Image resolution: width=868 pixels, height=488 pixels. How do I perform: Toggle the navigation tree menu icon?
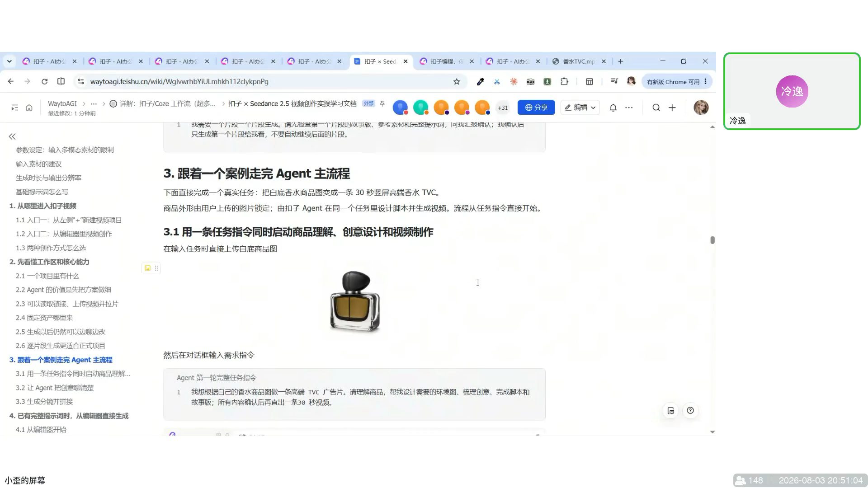click(x=14, y=108)
